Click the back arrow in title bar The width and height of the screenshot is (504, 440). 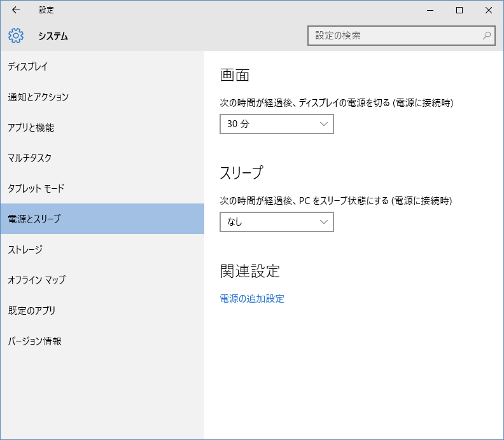16,10
